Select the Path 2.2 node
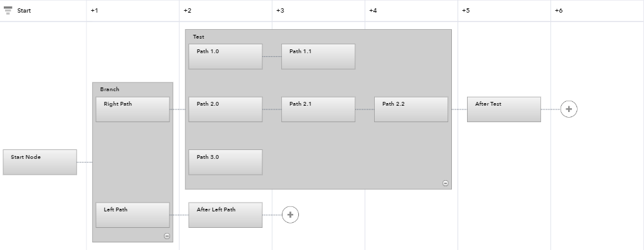 (411, 109)
